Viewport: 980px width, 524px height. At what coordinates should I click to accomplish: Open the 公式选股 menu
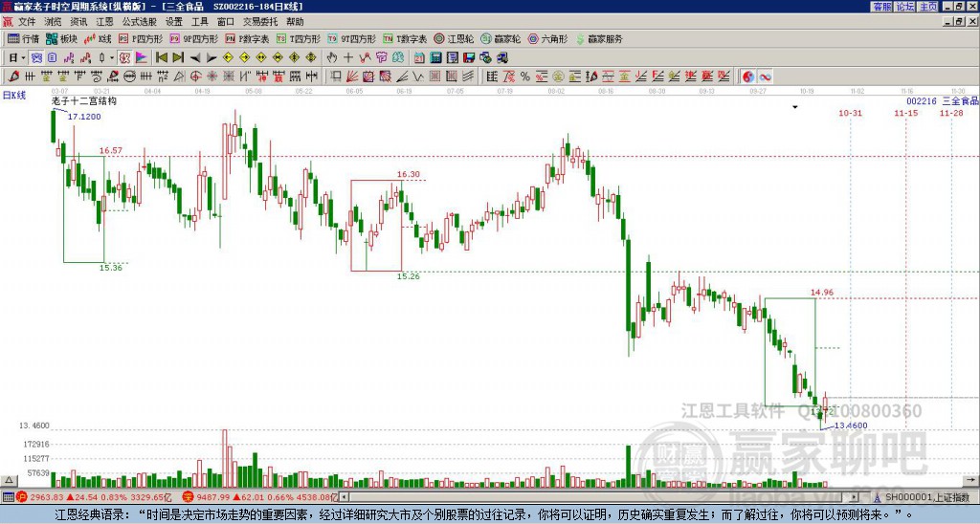140,22
